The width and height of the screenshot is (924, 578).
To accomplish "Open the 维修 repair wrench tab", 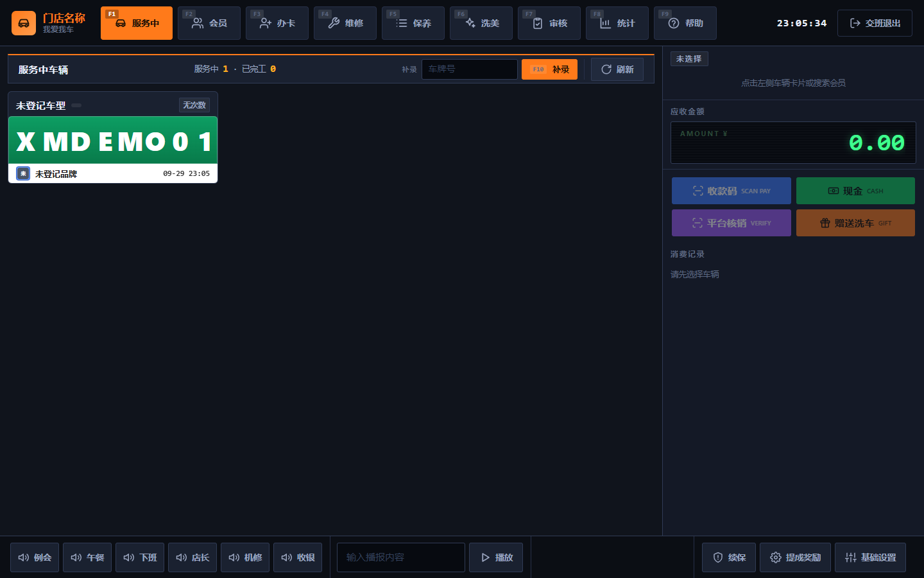I will (345, 23).
